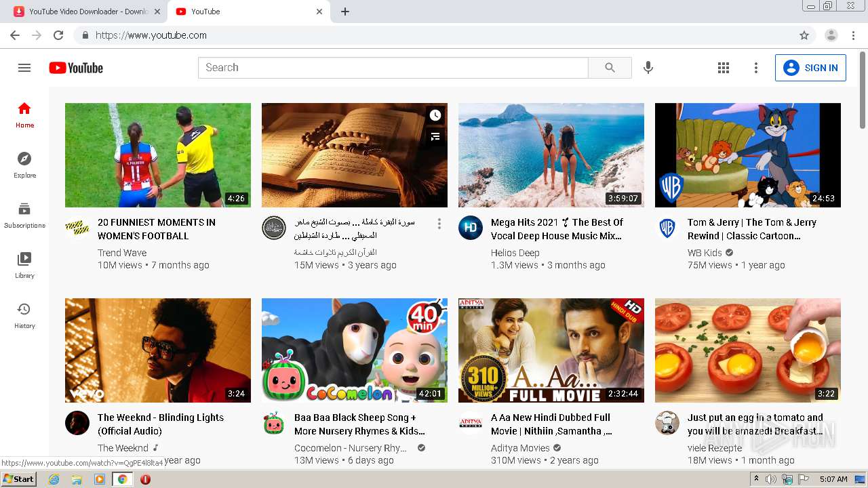
Task: Click the Quran channel avatar
Action: [274, 228]
